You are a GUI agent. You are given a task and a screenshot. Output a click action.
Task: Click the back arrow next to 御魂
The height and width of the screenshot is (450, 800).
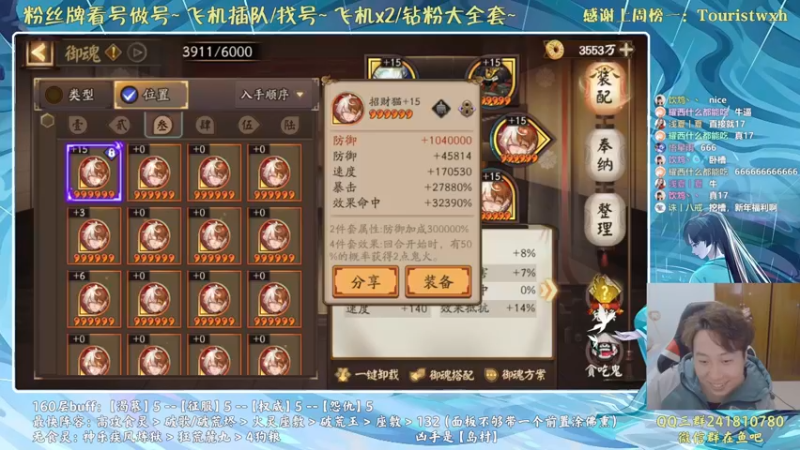tap(39, 52)
